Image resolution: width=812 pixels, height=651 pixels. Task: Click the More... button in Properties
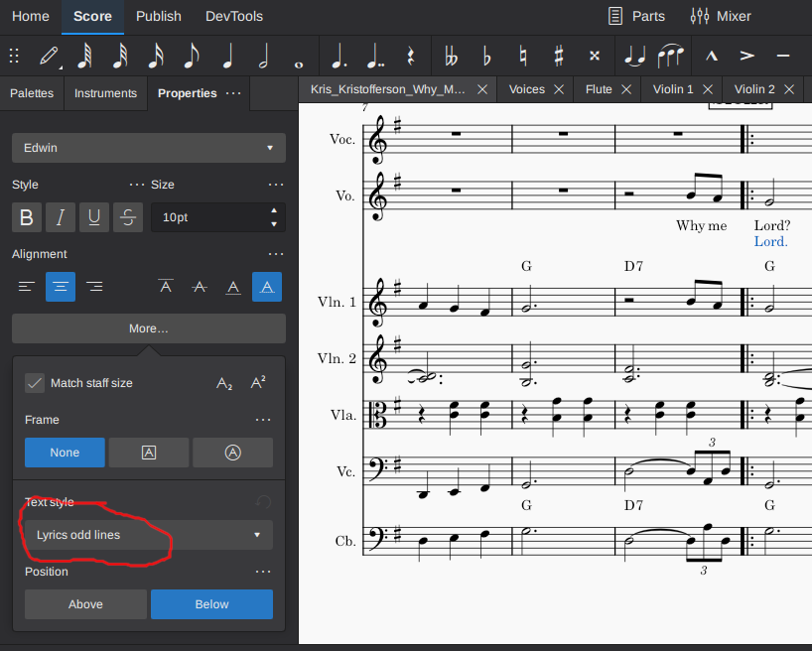147,328
